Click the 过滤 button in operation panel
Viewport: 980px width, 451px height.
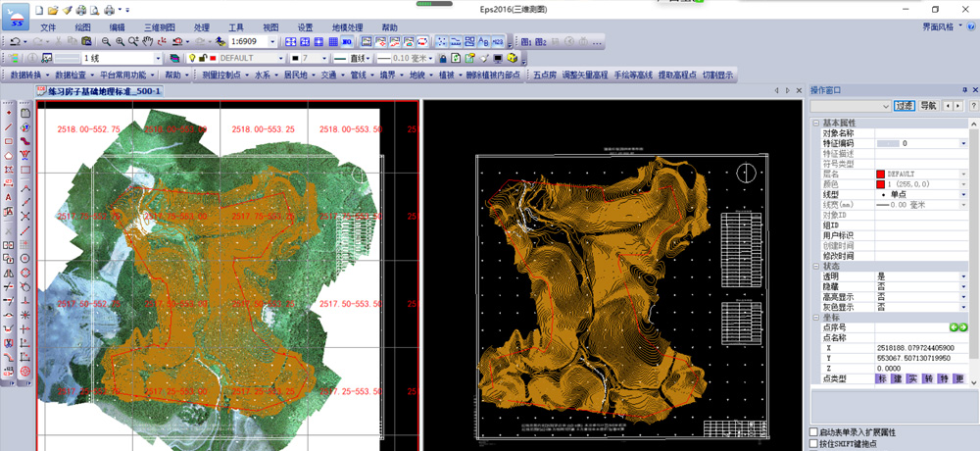pos(904,105)
